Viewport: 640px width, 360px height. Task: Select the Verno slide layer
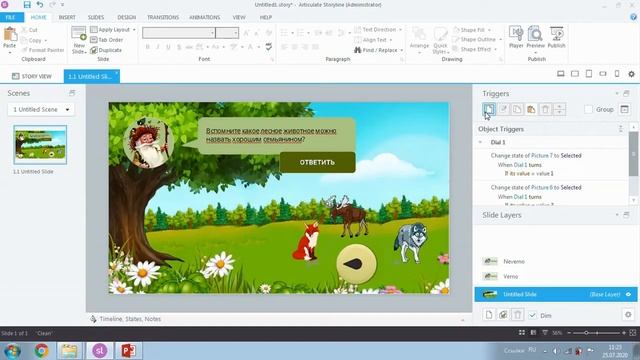pyautogui.click(x=556, y=276)
